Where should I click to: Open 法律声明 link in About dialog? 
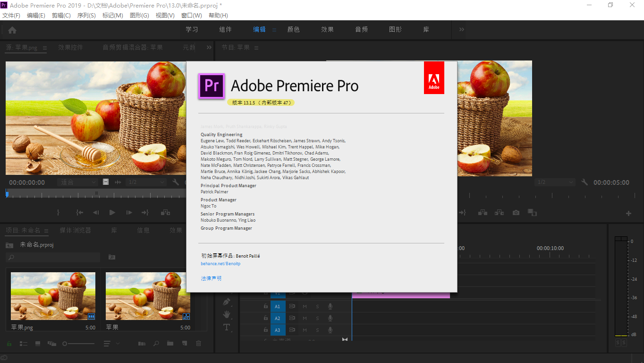click(x=211, y=278)
